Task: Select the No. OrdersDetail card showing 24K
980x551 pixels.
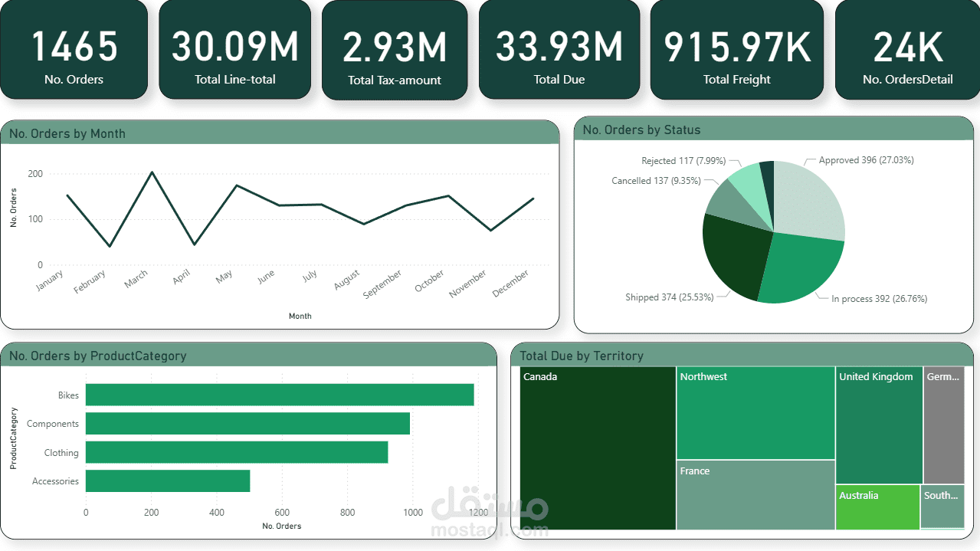Action: tap(906, 49)
